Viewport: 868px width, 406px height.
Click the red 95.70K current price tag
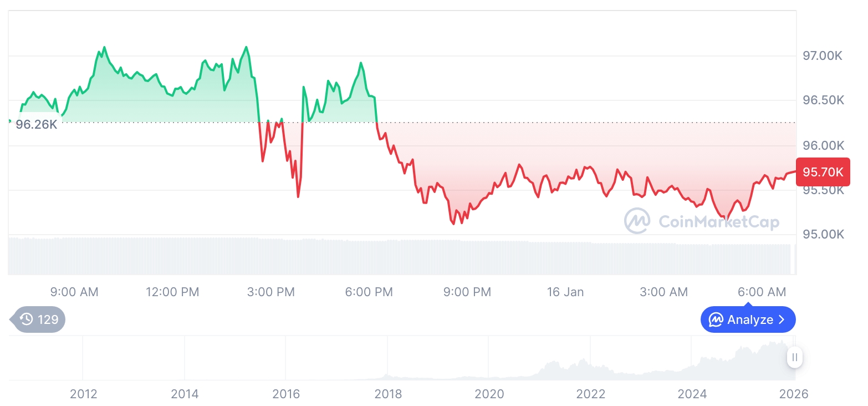click(x=823, y=172)
